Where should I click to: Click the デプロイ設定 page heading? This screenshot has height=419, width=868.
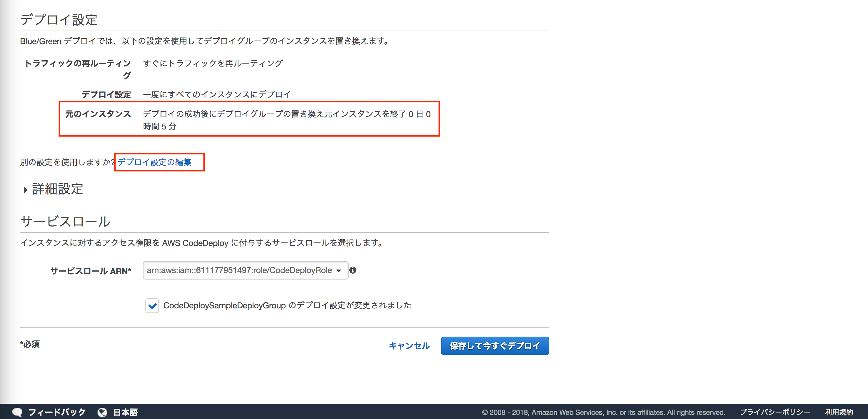59,20
